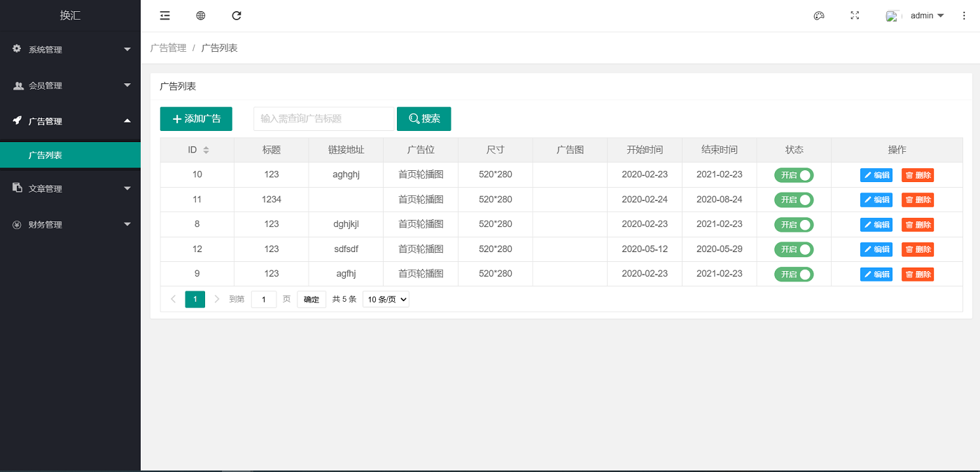This screenshot has width=980, height=472.
Task: Enter fullscreen using the expand icon
Action: [855, 15]
